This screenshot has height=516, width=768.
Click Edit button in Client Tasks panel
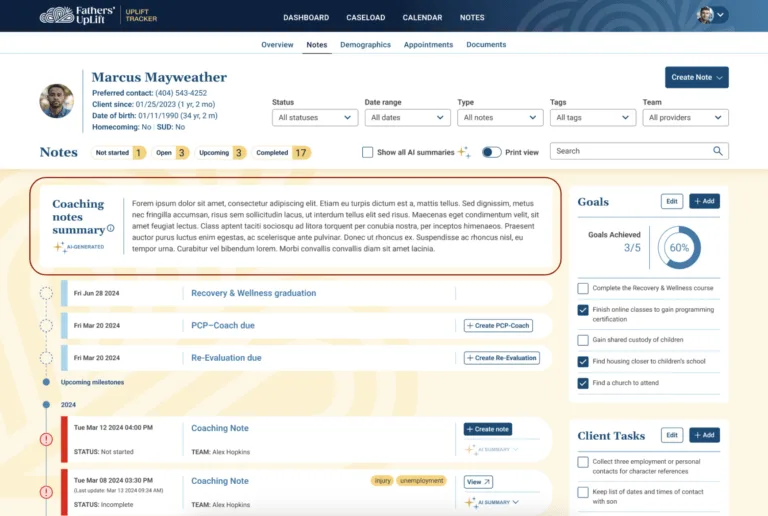672,435
